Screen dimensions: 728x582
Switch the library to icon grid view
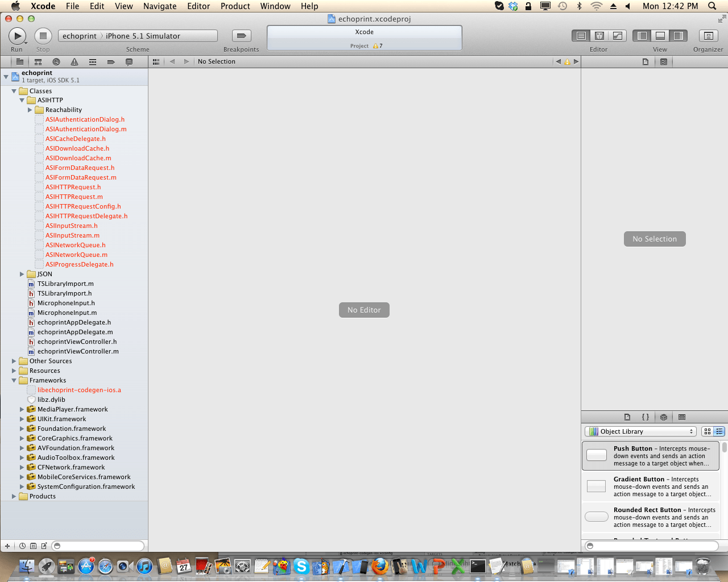tap(708, 431)
